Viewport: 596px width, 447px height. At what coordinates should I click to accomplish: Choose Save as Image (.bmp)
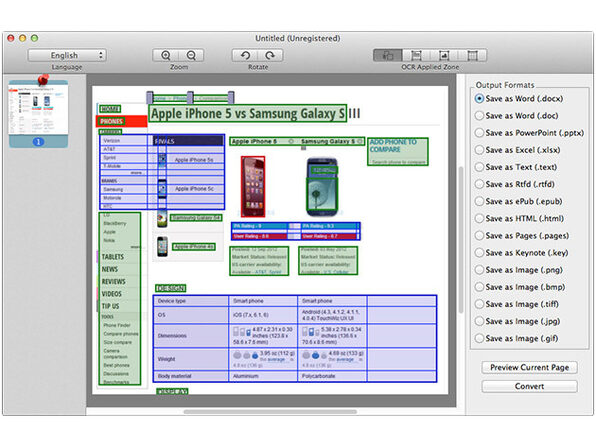[x=520, y=287]
